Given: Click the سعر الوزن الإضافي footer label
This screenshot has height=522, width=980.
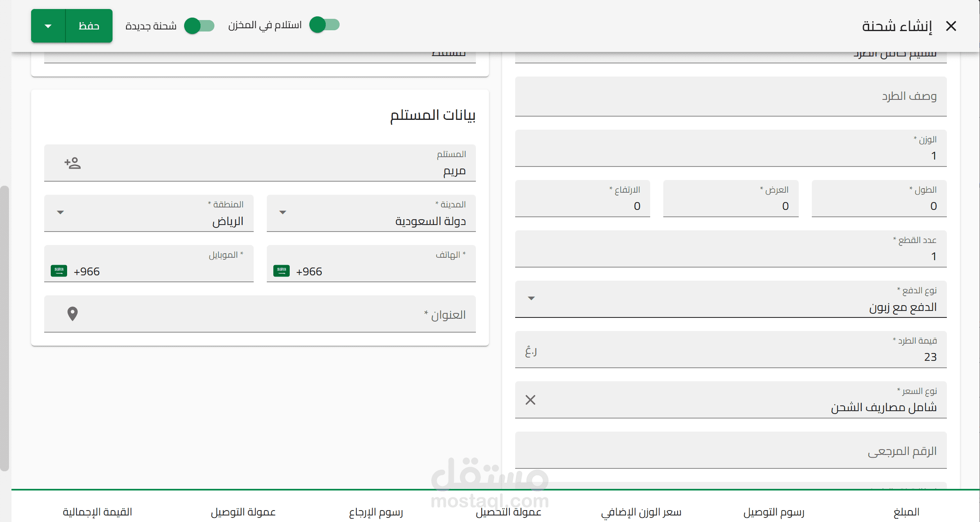Looking at the screenshot, I should [x=641, y=512].
